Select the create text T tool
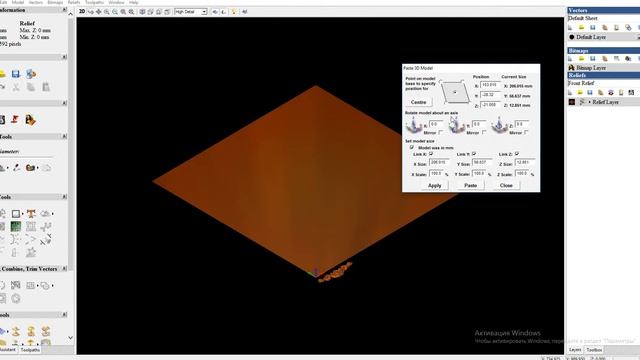 click(x=31, y=213)
